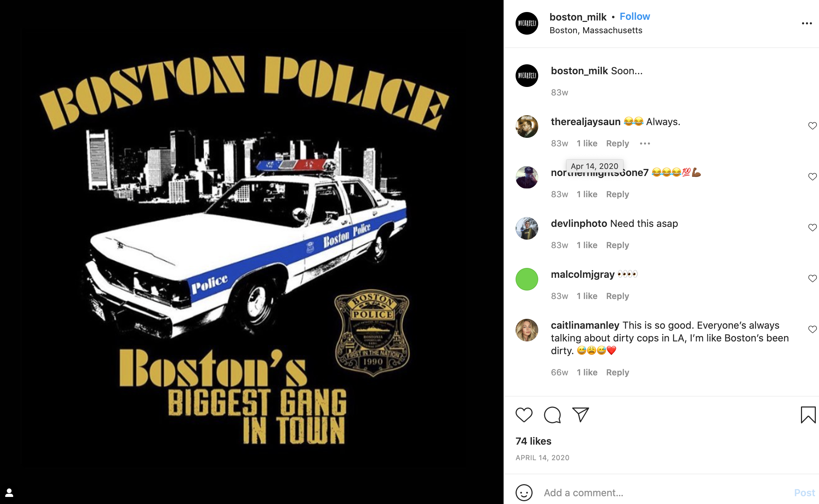Click the Add a comment field
The height and width of the screenshot is (504, 819).
pyautogui.click(x=665, y=493)
